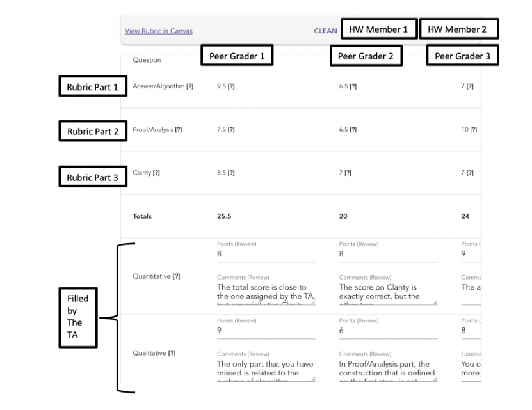Focus first Quantitative points field under Peer Grader 1

click(266, 254)
